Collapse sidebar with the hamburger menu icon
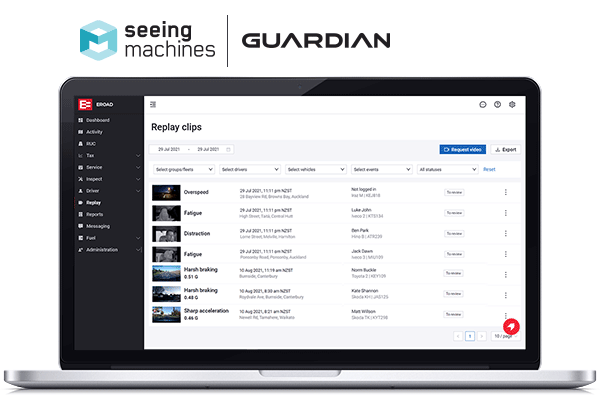The width and height of the screenshot is (600, 400). 153,104
